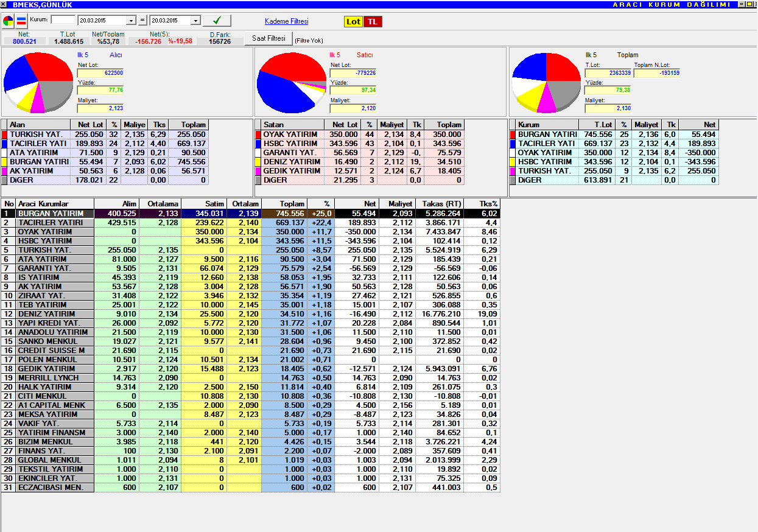Click the Tks% column header
Screen dimensions: 758x532
tap(481, 203)
